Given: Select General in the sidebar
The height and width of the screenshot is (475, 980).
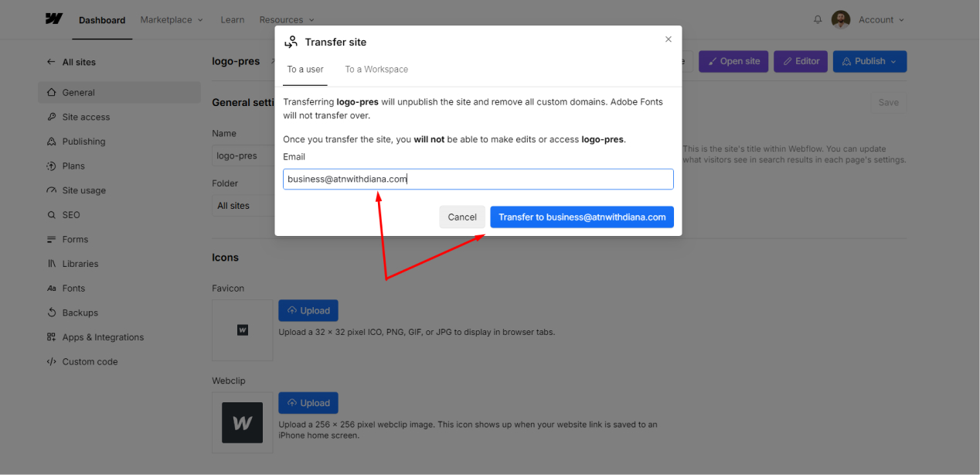Looking at the screenshot, I should pos(119,92).
